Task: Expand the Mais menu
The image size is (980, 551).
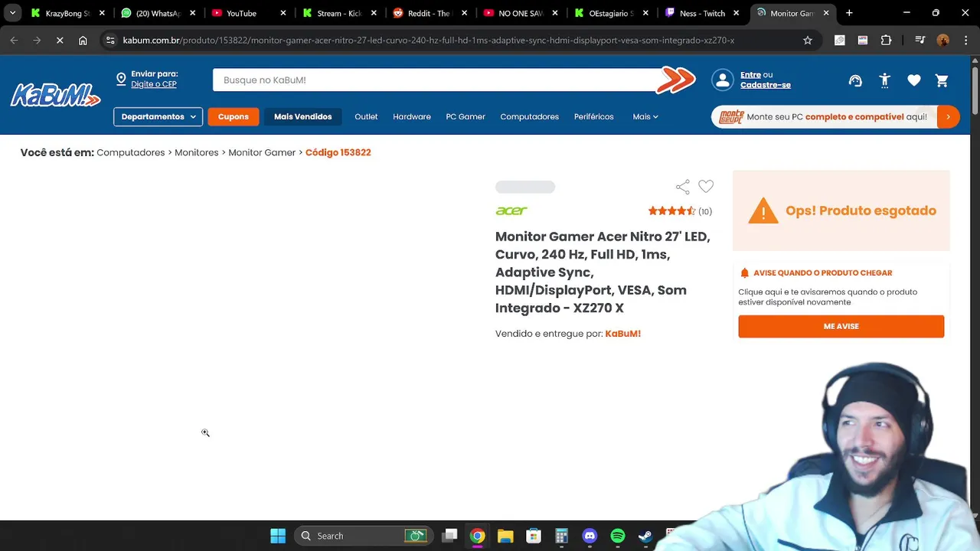Action: pyautogui.click(x=645, y=116)
